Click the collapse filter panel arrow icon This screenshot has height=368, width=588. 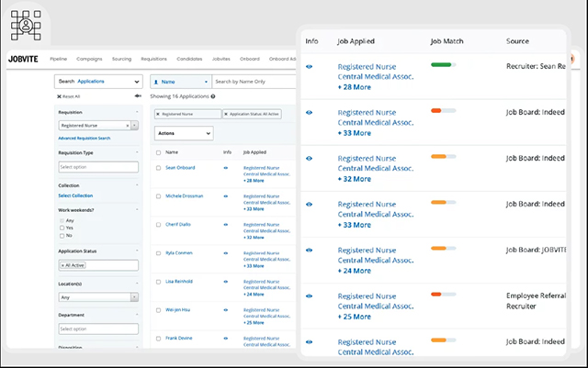(138, 96)
